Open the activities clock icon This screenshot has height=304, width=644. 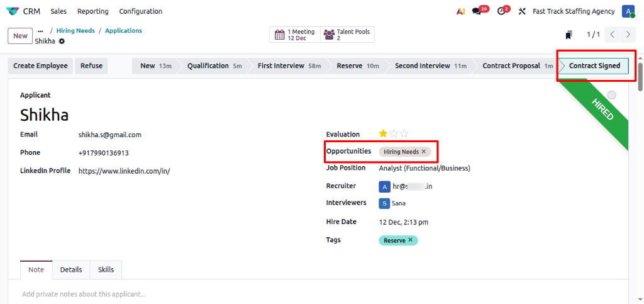click(501, 11)
